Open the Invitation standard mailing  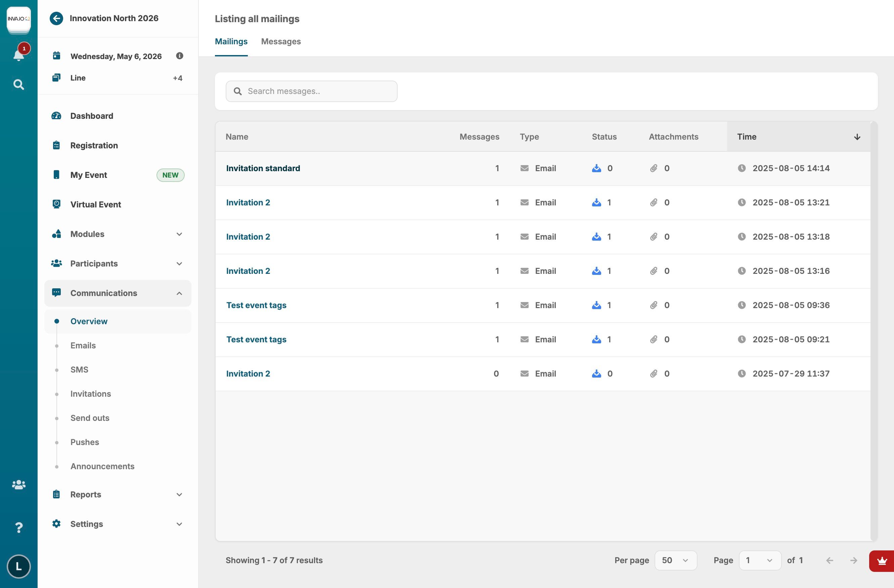pos(263,168)
